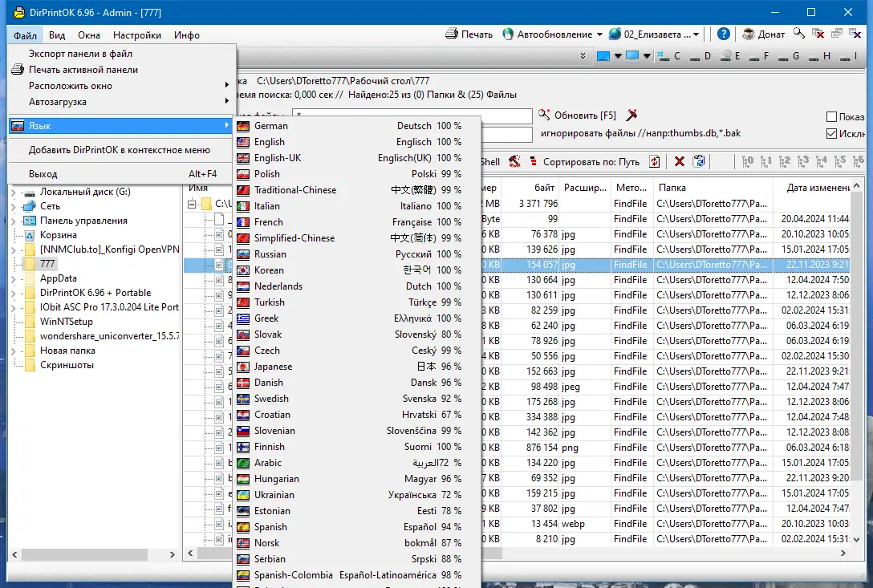Click the tree level 0 icon
Image resolution: width=873 pixels, height=588 pixels.
[x=748, y=161]
